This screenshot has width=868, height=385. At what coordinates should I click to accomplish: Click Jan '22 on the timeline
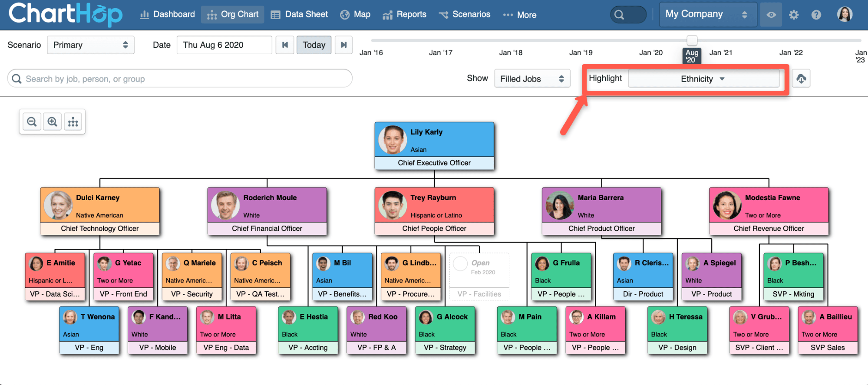coord(791,53)
